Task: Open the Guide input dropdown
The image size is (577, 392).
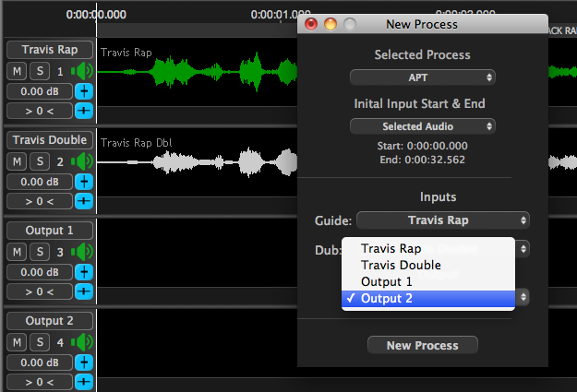Action: pyautogui.click(x=443, y=220)
